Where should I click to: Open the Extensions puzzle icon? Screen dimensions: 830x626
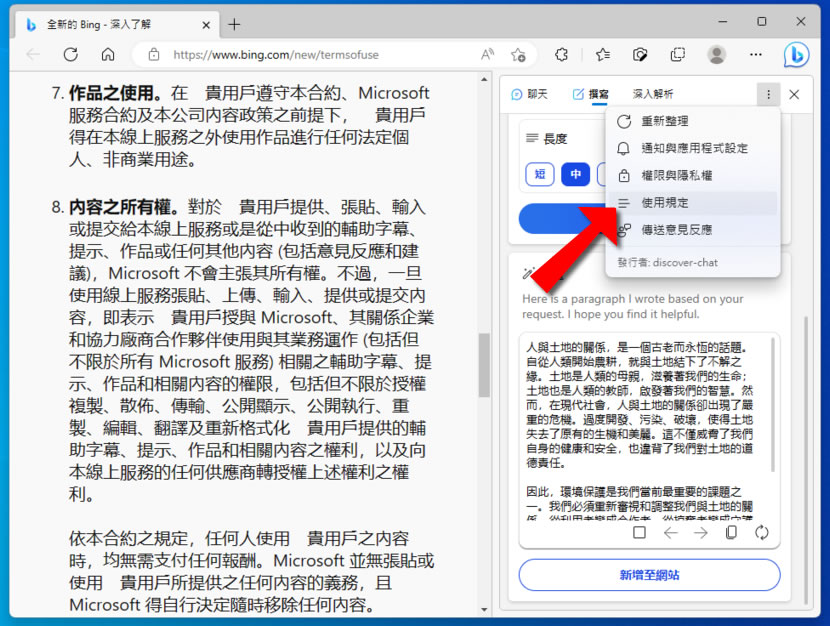(x=561, y=55)
